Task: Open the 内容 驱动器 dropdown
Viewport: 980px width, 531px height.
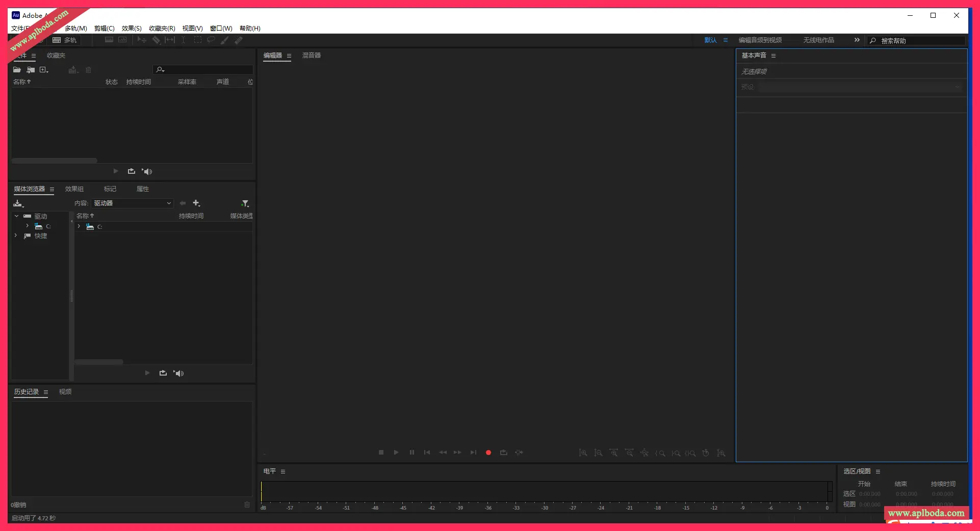Action: point(132,203)
